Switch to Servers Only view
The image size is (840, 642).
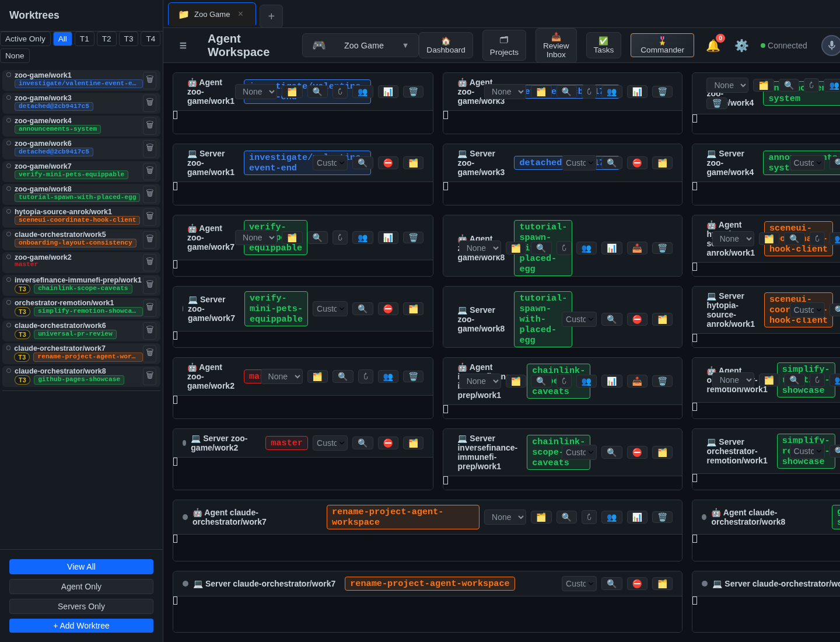(81, 606)
